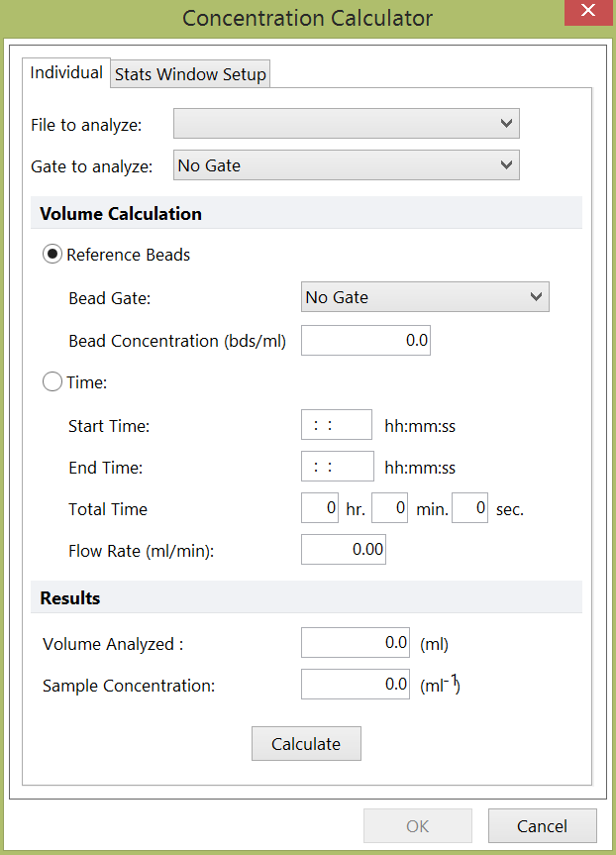This screenshot has height=855, width=616.
Task: Expand the Gate to analyze dropdown
Action: pos(346,165)
